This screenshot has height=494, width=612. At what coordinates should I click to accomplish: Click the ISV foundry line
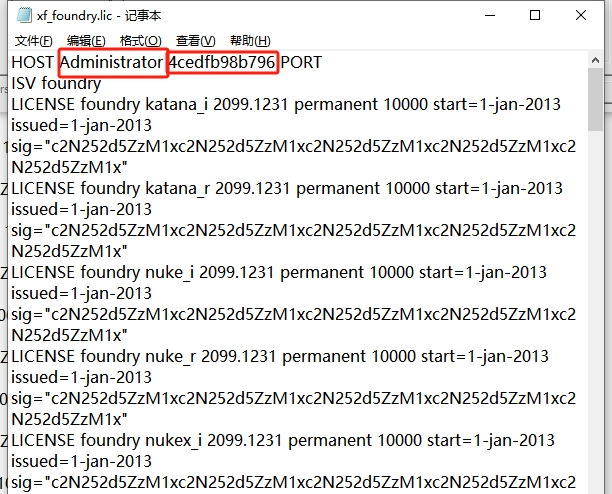[56, 84]
